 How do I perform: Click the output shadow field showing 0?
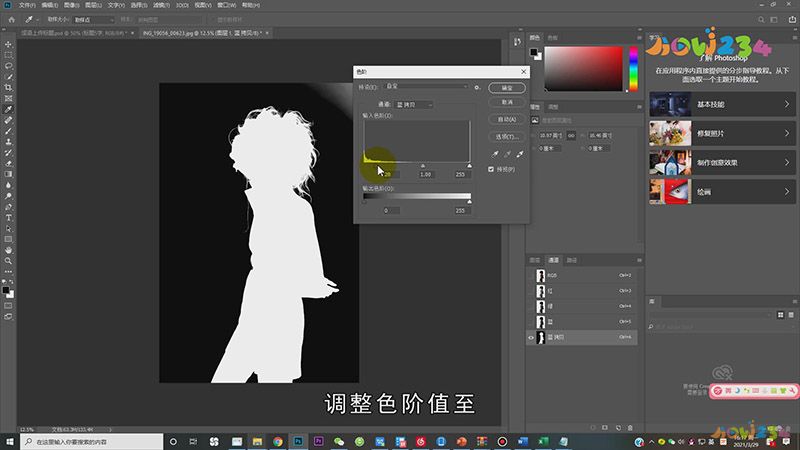pyautogui.click(x=390, y=210)
